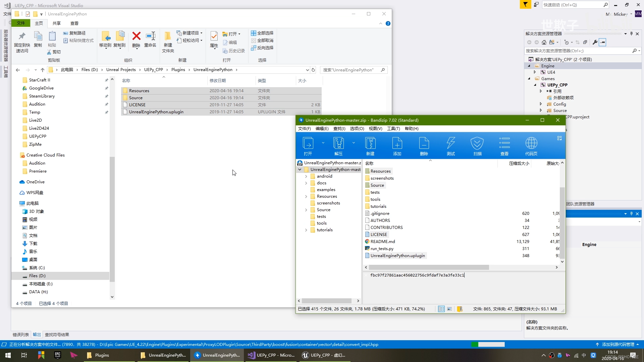Switch to the 共享 (Share) ribbon tab in Explorer
The width and height of the screenshot is (644, 362).
56,23
